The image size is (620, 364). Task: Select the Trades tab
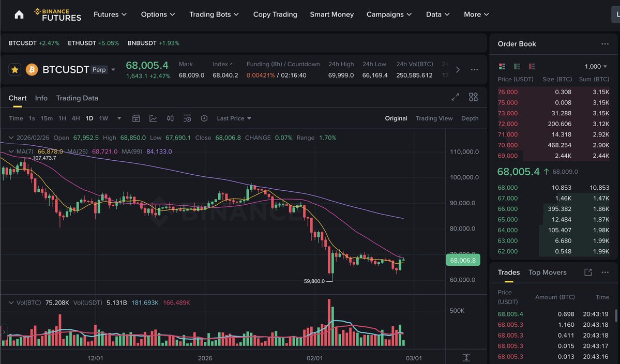508,272
